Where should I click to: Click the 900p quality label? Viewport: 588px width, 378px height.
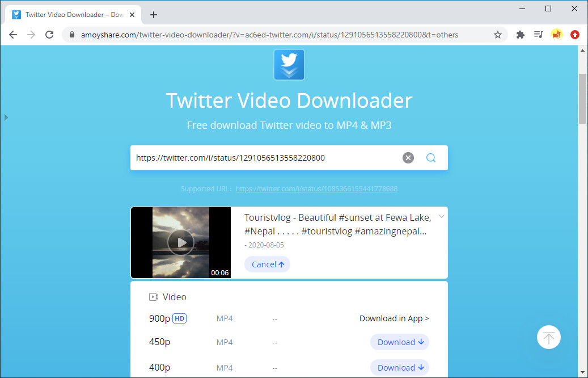159,318
